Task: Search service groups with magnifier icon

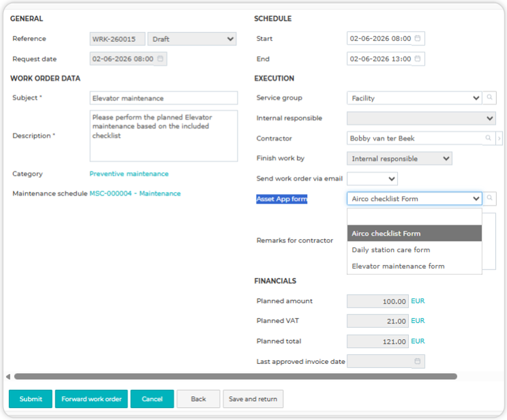Action: coord(490,98)
